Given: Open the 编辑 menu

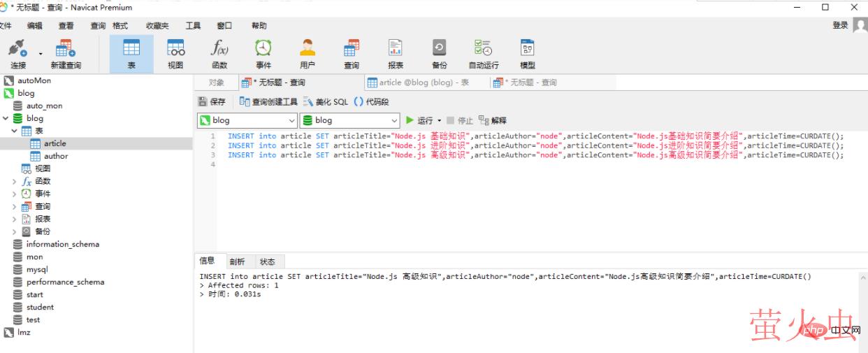Looking at the screenshot, I should 34,25.
